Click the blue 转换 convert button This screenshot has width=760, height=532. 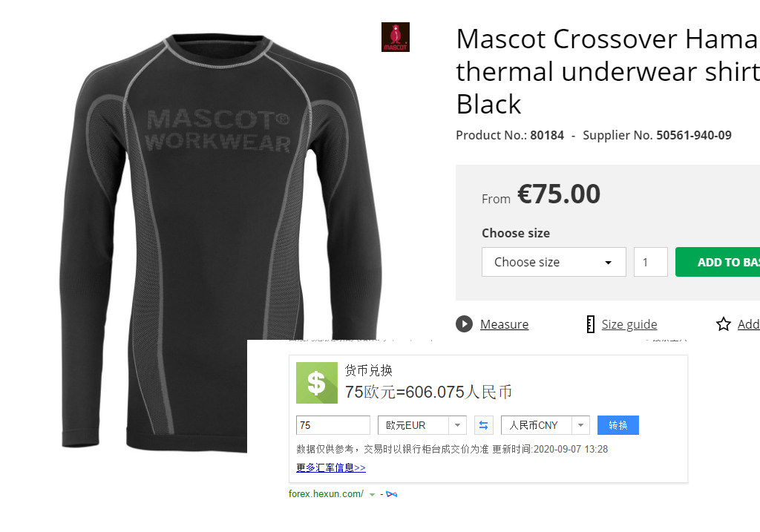tap(618, 425)
